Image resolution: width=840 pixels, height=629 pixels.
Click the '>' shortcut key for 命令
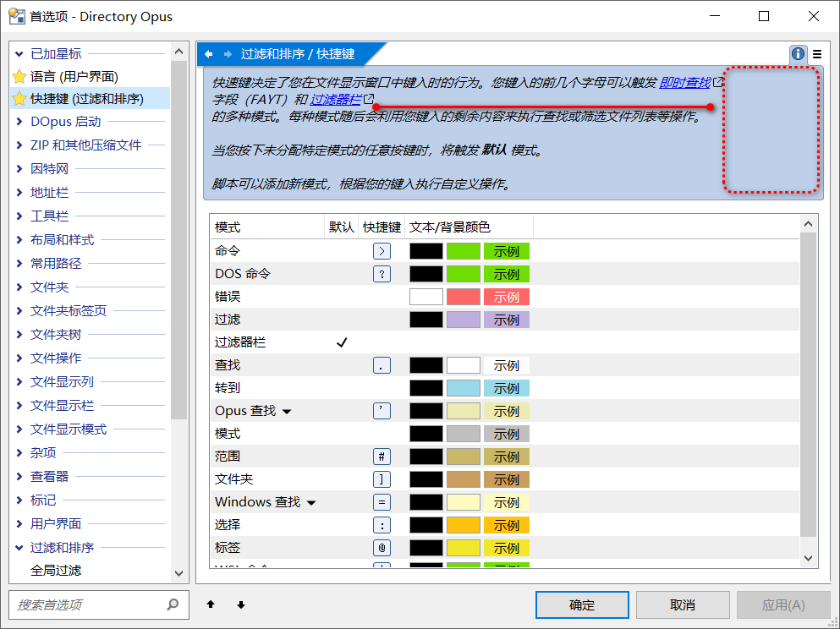point(382,251)
